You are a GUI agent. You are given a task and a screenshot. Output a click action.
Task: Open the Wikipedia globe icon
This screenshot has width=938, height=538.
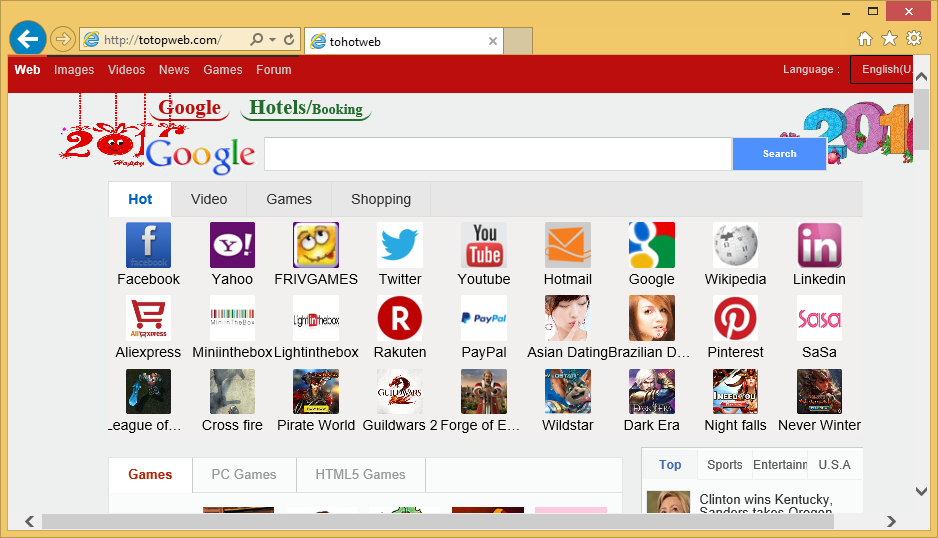735,245
